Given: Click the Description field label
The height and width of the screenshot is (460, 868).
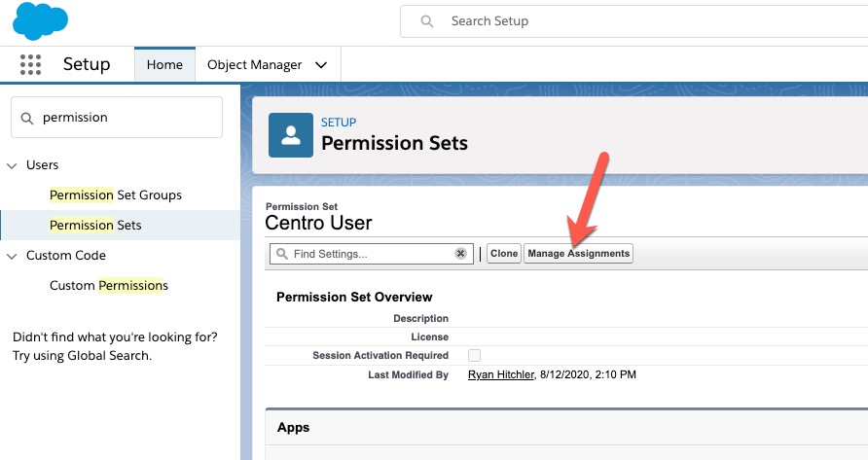Looking at the screenshot, I should coord(420,318).
